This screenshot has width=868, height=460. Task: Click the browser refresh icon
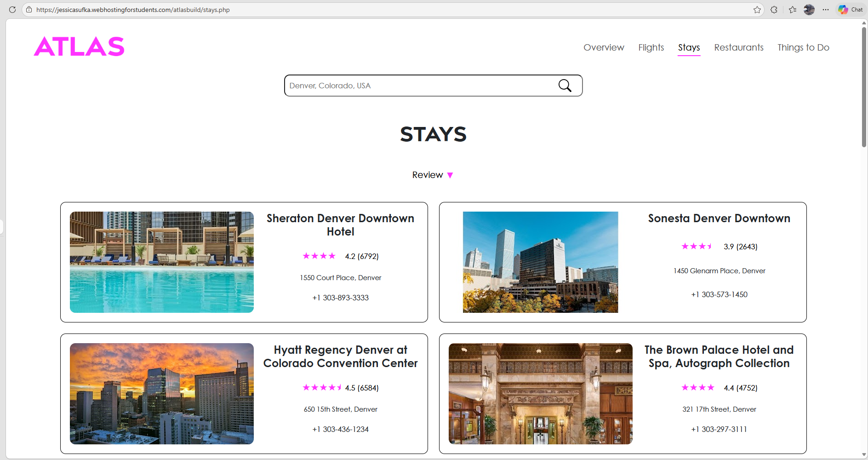click(x=12, y=10)
